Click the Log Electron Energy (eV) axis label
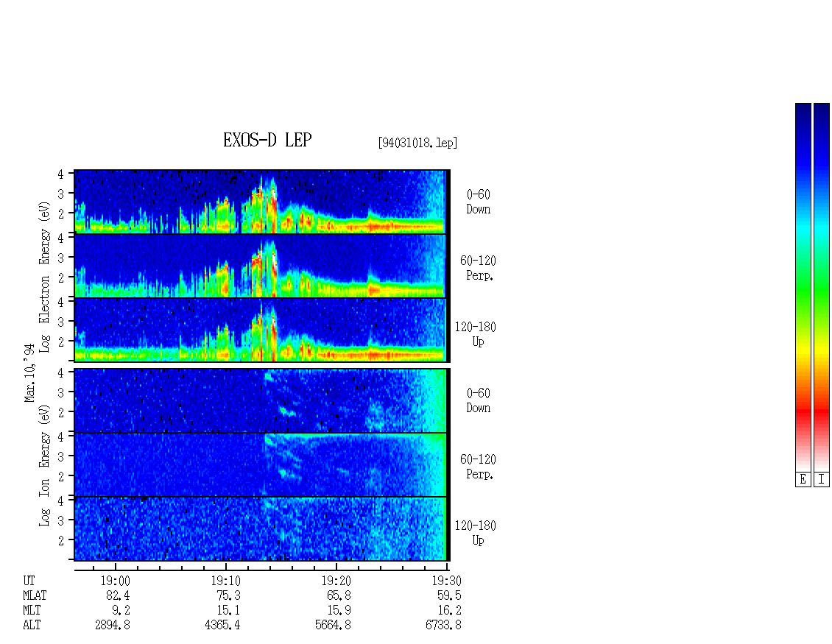This screenshot has width=832, height=644. click(45, 277)
